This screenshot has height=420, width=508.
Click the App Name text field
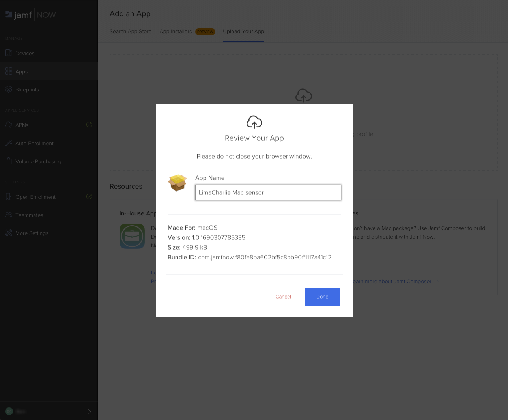(268, 192)
